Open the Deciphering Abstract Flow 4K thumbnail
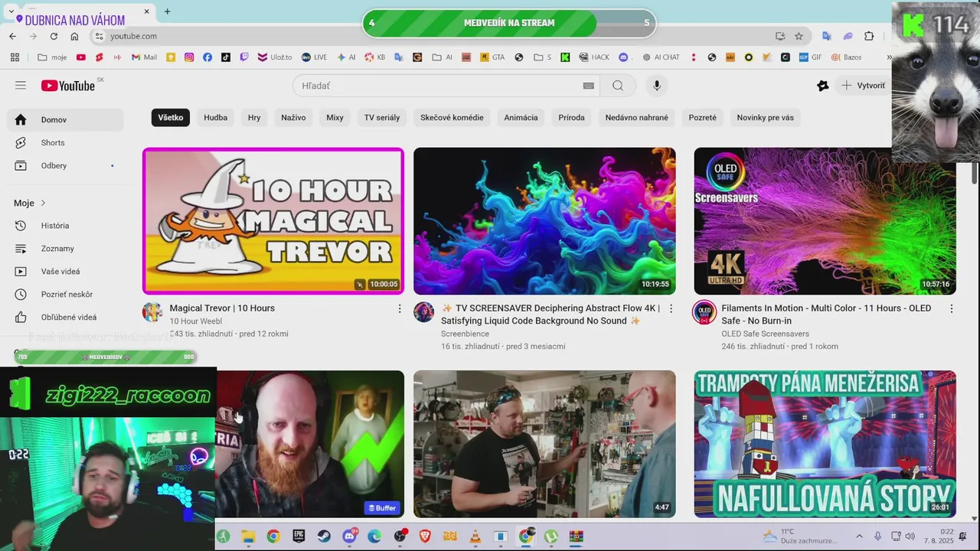 [x=544, y=221]
